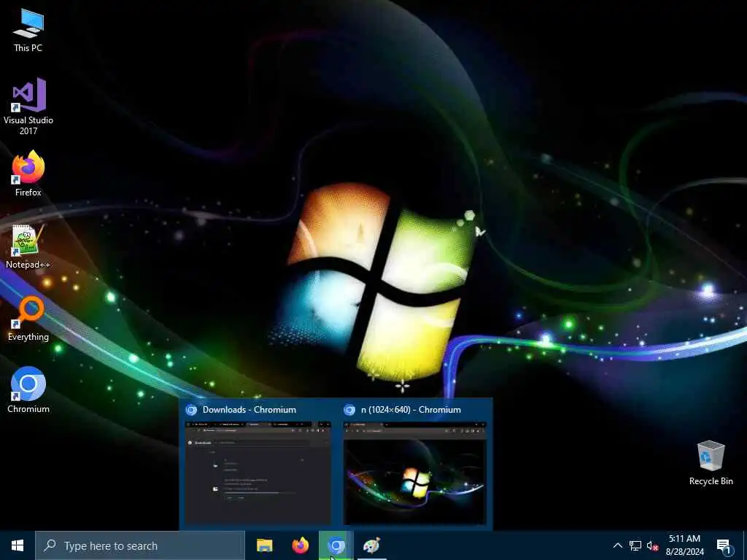Open Notepad++ desktop shortcut
Image resolution: width=747 pixels, height=560 pixels.
28,246
